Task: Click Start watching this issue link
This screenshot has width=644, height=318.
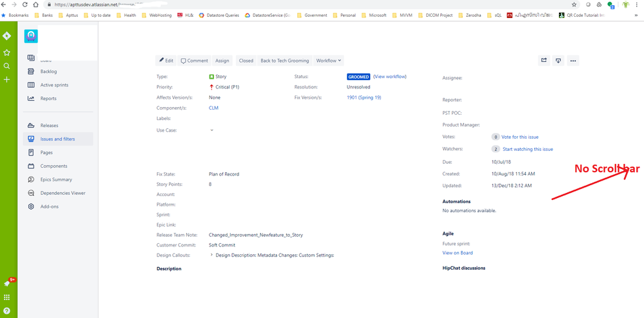Action: point(528,149)
